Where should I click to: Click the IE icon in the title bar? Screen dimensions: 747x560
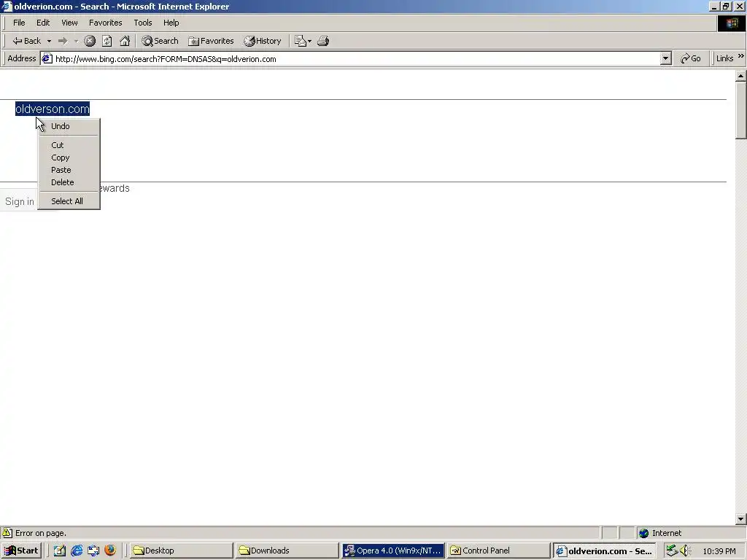point(7,6)
